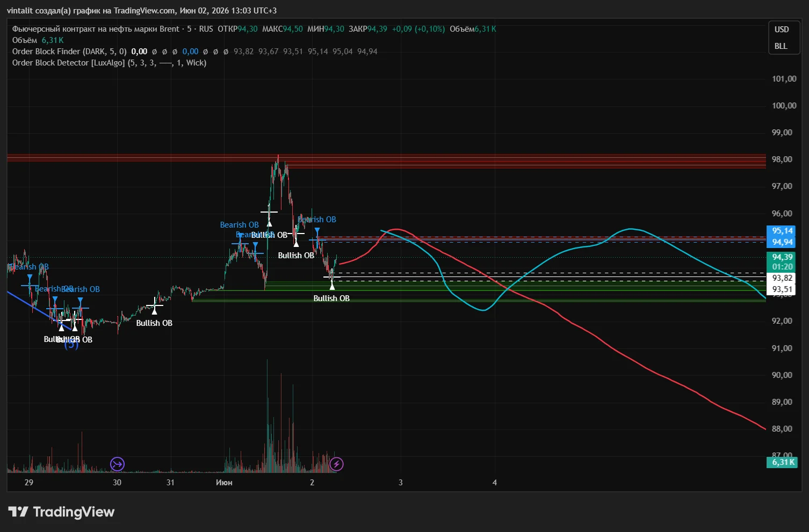Image resolution: width=809 pixels, height=532 pixels.
Task: Click the 30 date label on time axis
Action: click(x=117, y=483)
